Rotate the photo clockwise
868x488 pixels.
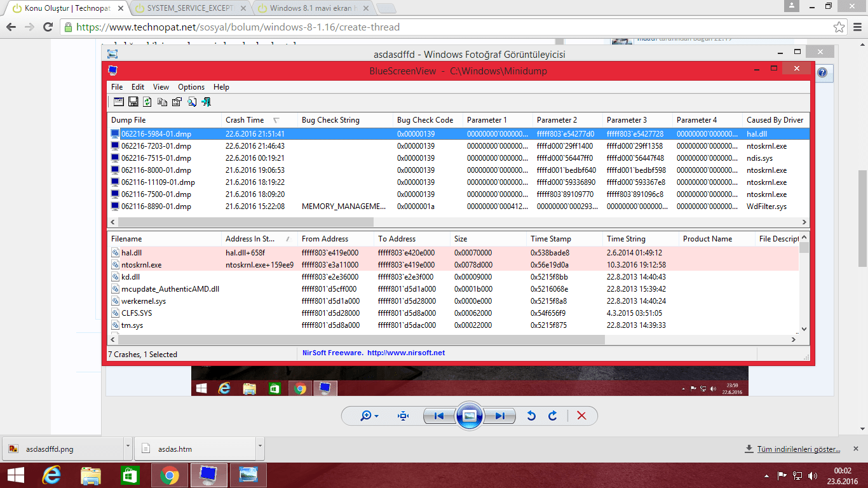tap(552, 416)
